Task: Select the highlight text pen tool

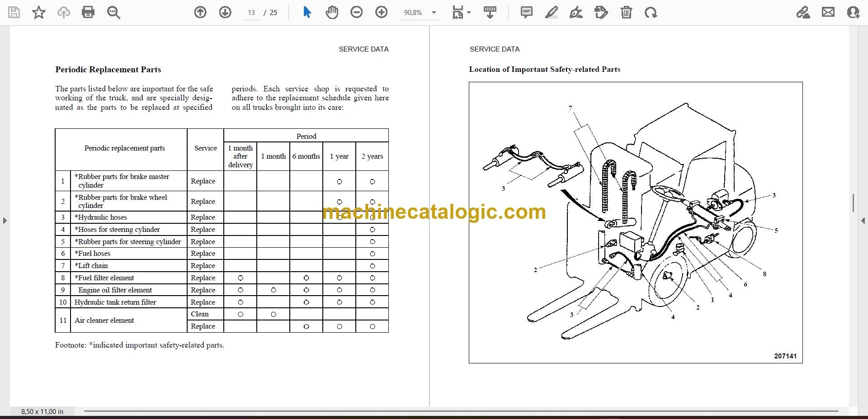Action: point(551,12)
